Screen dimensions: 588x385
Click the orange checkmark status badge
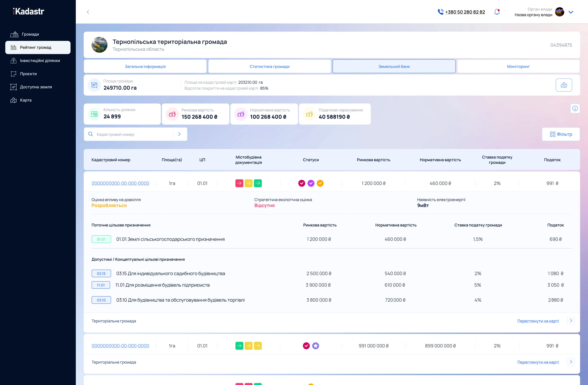(x=320, y=183)
